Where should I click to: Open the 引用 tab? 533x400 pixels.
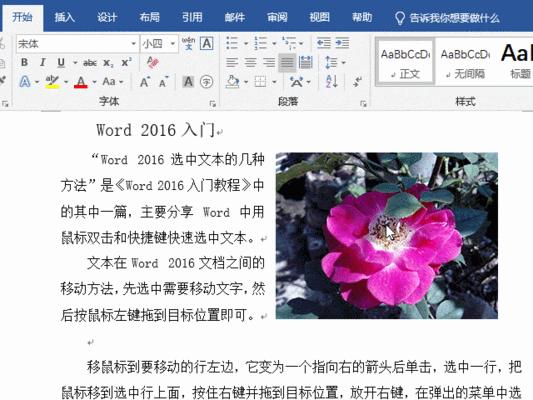(192, 17)
